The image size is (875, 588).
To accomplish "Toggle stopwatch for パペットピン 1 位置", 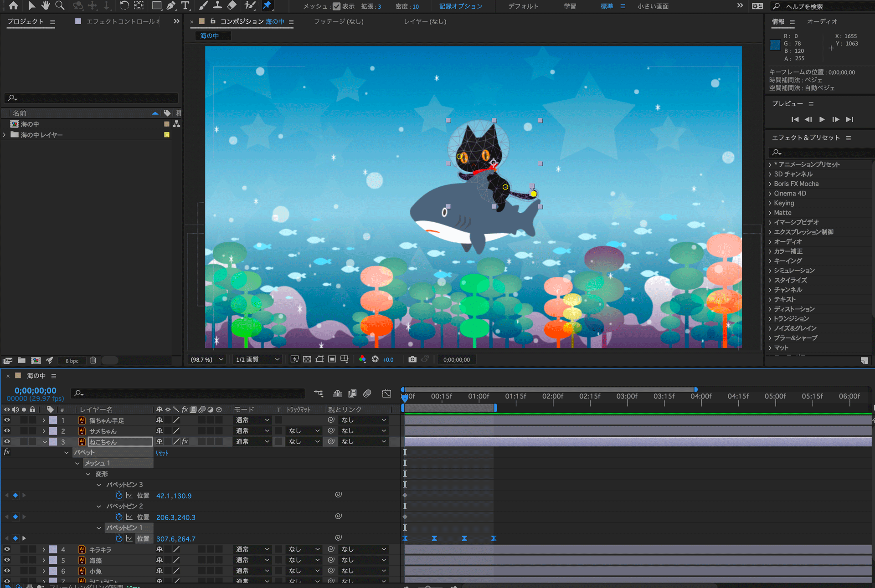I will 119,538.
